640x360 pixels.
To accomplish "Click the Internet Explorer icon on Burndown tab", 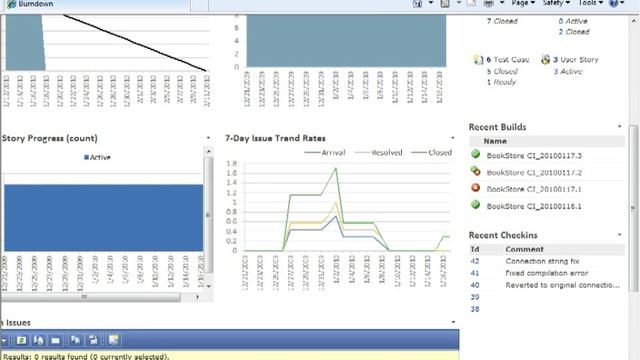I will pyautogui.click(x=11, y=4).
